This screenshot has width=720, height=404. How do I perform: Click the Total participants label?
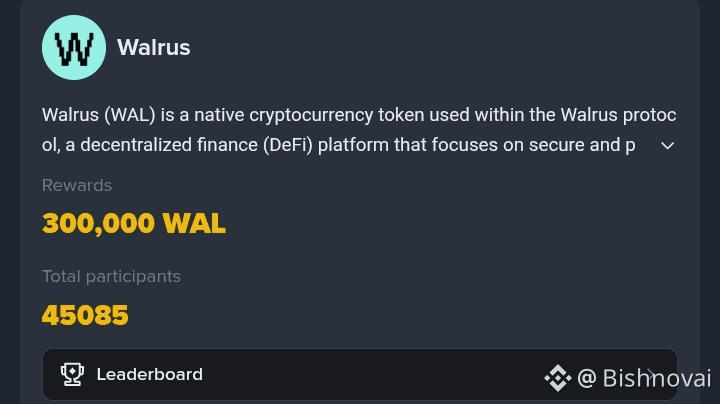click(111, 276)
